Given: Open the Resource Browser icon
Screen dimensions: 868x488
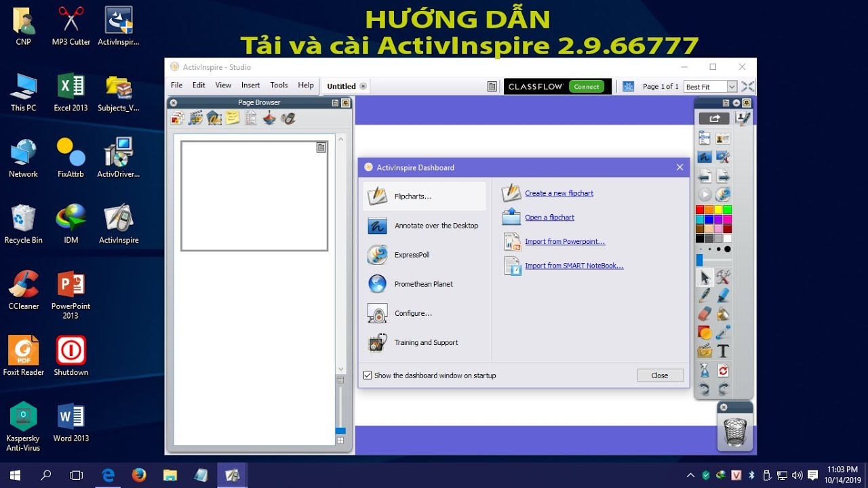Looking at the screenshot, I should 195,119.
